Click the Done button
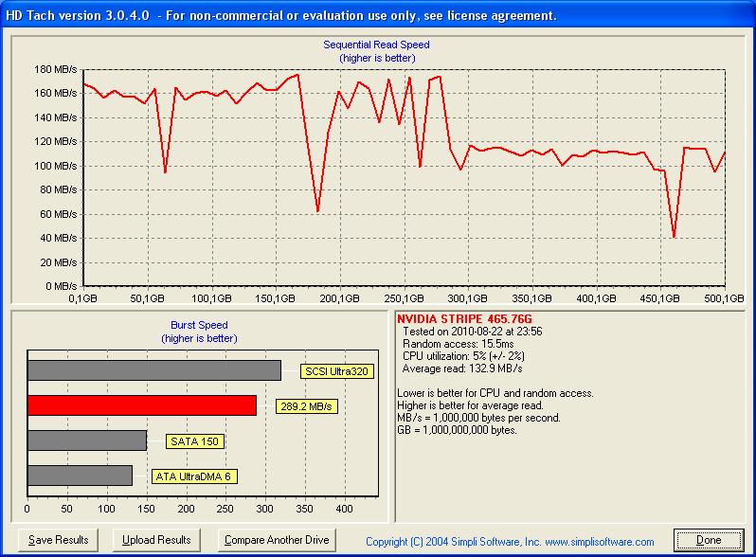756x557 pixels. coord(709,540)
